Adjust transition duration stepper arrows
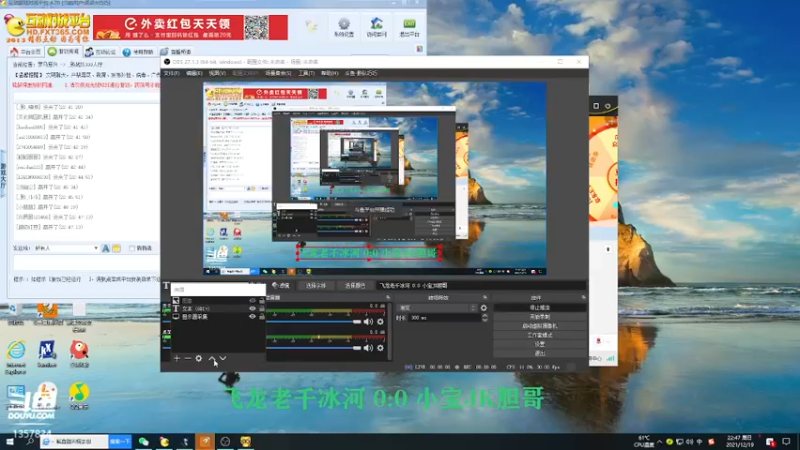This screenshot has height=450, width=800. click(485, 318)
